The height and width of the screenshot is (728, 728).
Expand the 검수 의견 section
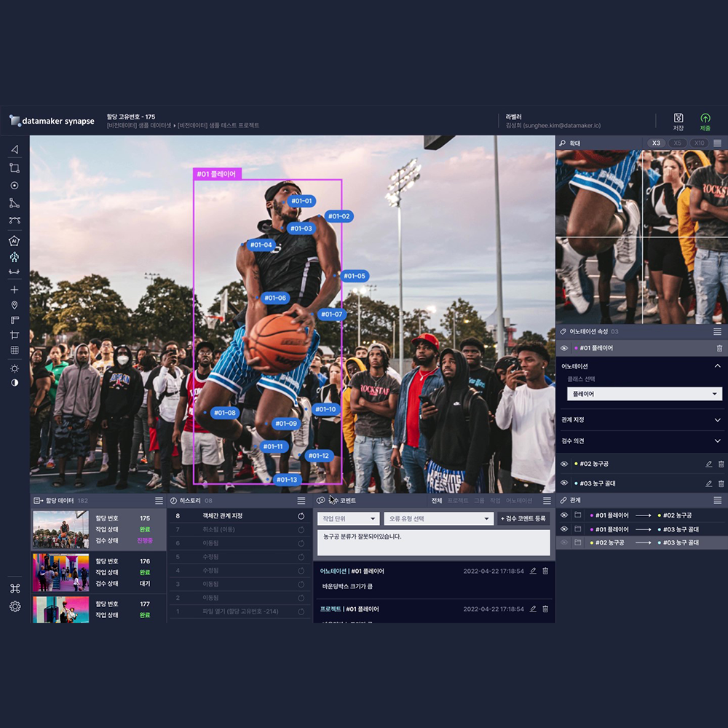pyautogui.click(x=717, y=441)
